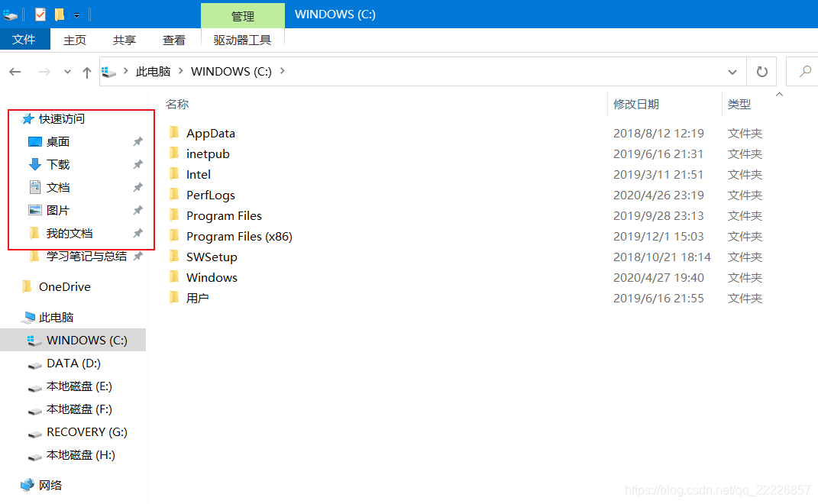Switch to the 主页 ribbon tab
This screenshot has width=818, height=504.
coord(75,40)
